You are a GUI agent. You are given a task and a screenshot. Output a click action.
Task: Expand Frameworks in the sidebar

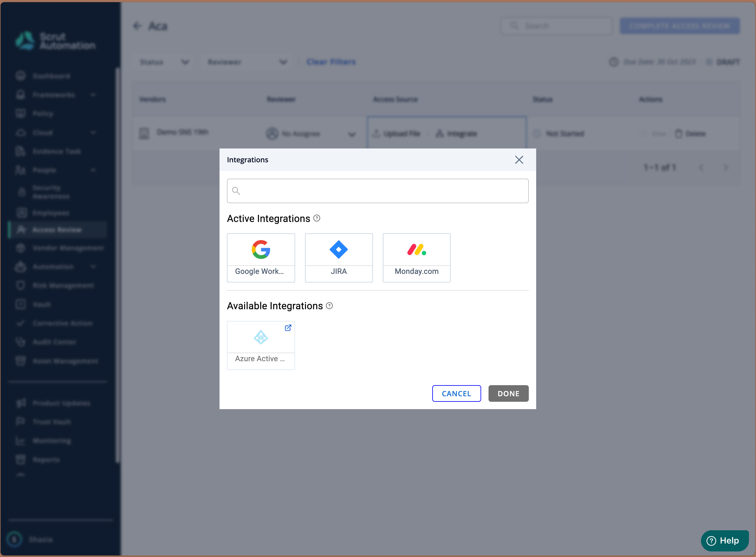(x=56, y=95)
